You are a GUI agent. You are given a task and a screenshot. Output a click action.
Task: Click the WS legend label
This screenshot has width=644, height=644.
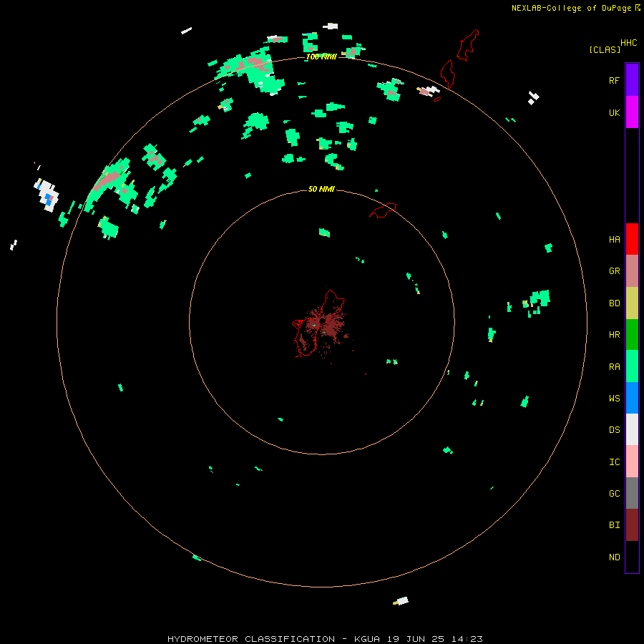[x=614, y=398]
